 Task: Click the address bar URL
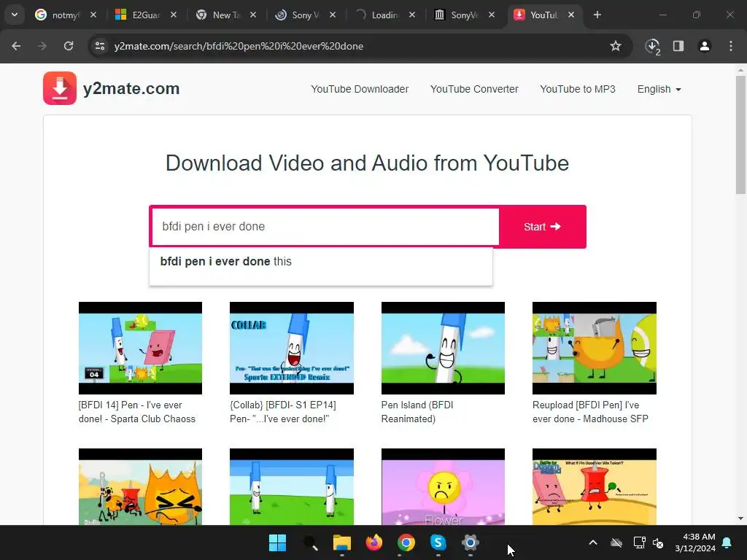pyautogui.click(x=239, y=46)
